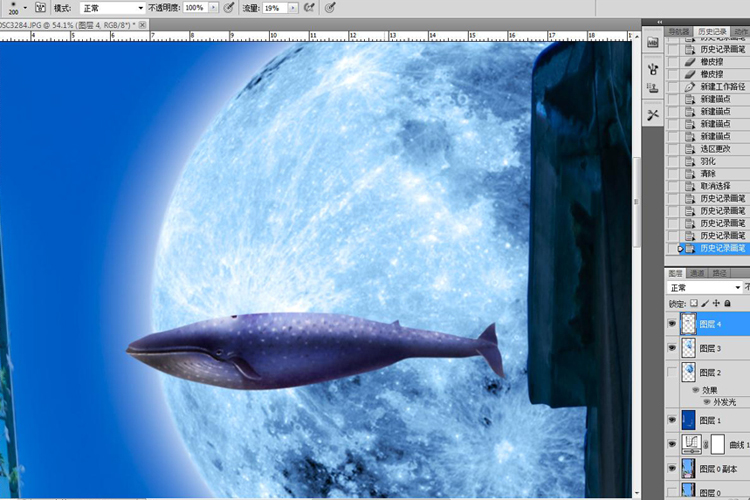Set history brush source at 选区更改 state
Viewport: 750px width, 500px height.
673,149
